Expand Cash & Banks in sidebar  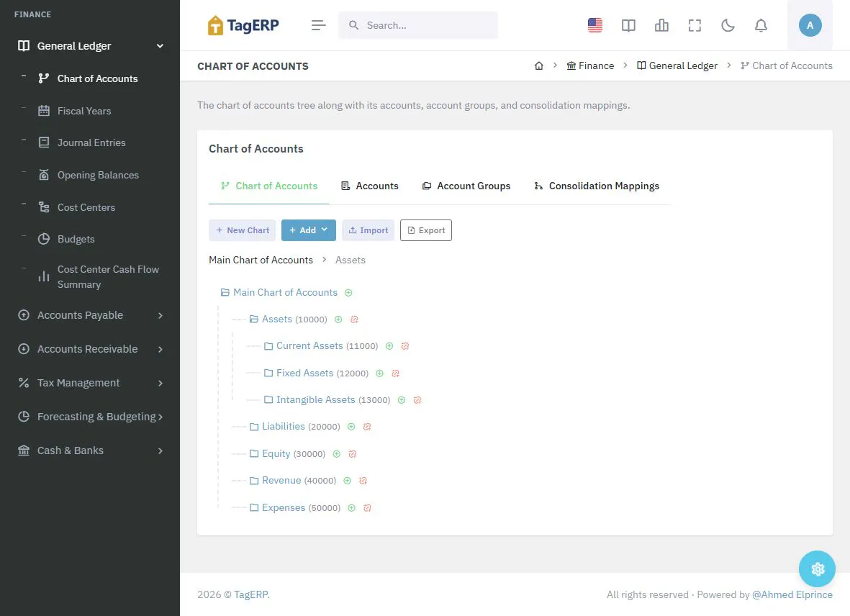pyautogui.click(x=90, y=450)
